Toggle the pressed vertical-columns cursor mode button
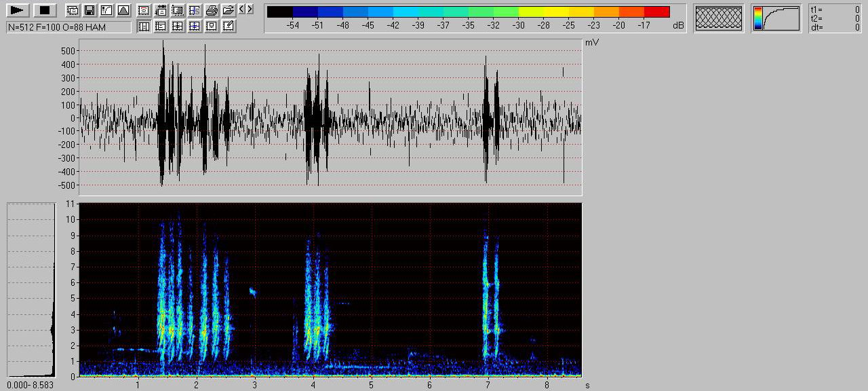The width and height of the screenshot is (868, 391). tap(144, 26)
